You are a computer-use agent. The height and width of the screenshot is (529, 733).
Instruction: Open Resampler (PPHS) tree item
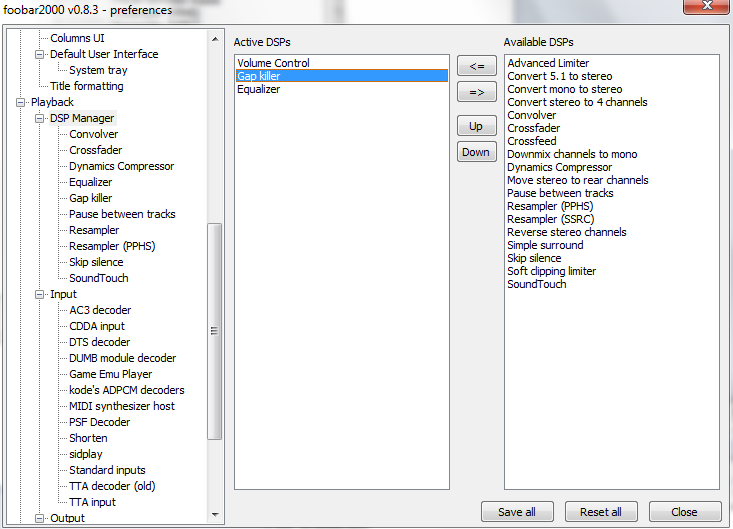pos(112,246)
